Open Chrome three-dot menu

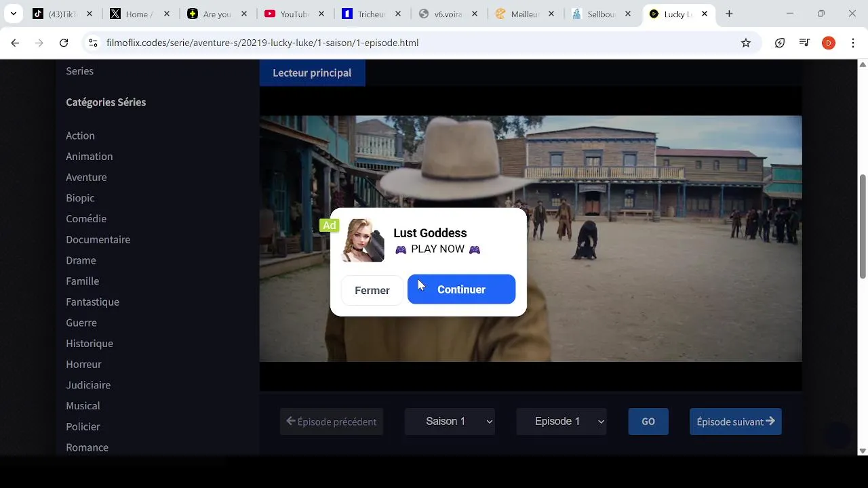[x=852, y=43]
